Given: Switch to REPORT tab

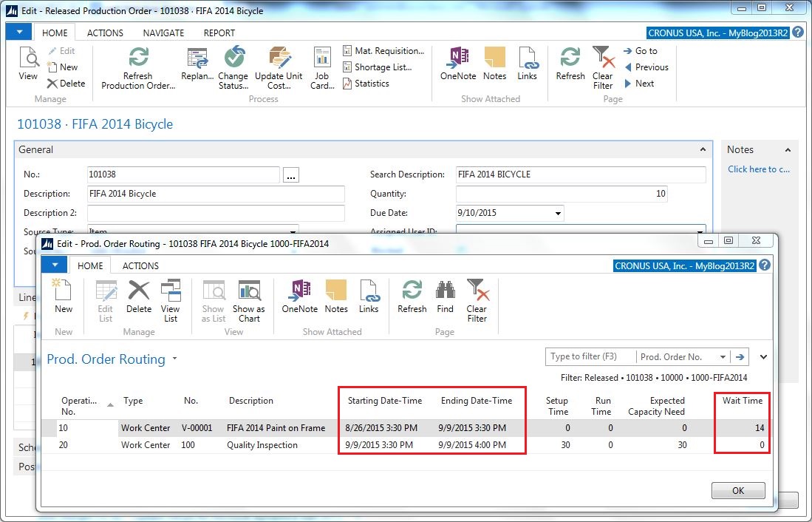Looking at the screenshot, I should 219,33.
